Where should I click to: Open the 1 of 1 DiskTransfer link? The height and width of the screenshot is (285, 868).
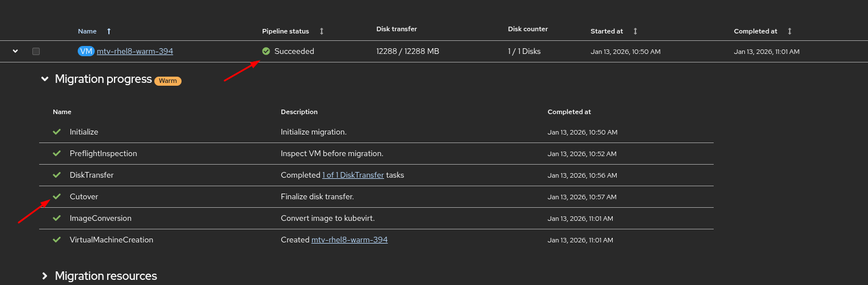tap(353, 175)
